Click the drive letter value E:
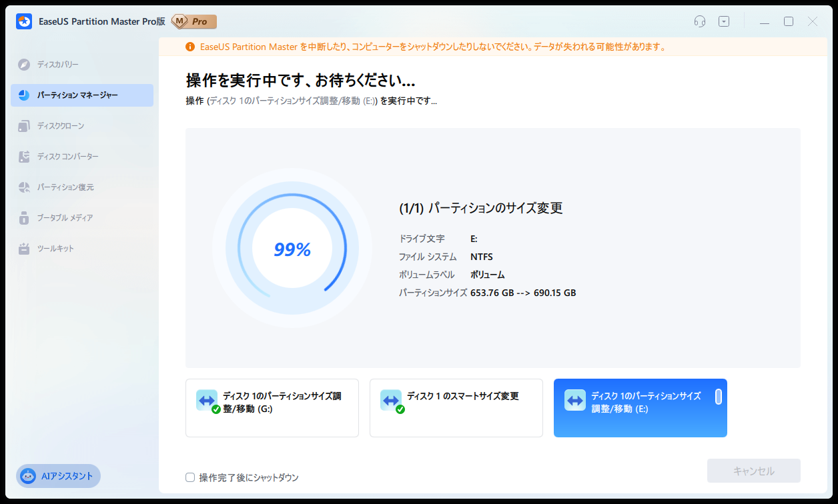The height and width of the screenshot is (504, 838). pyautogui.click(x=474, y=239)
